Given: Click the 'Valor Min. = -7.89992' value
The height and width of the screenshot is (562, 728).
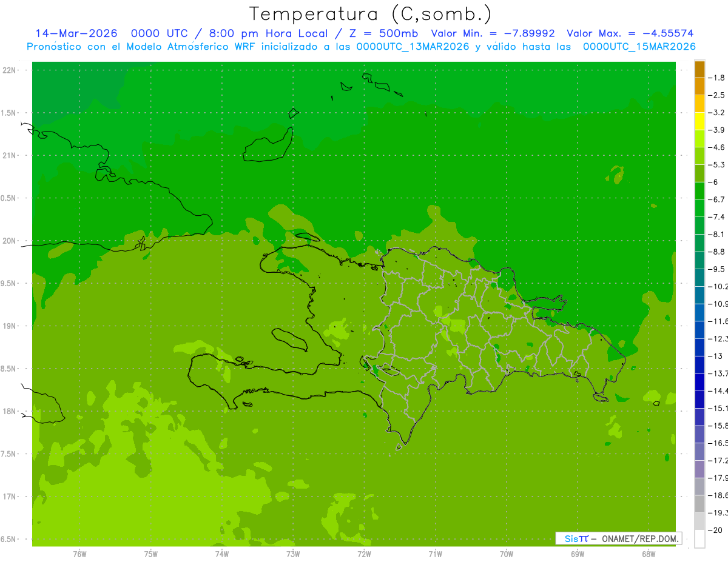Looking at the screenshot, I should click(493, 33).
